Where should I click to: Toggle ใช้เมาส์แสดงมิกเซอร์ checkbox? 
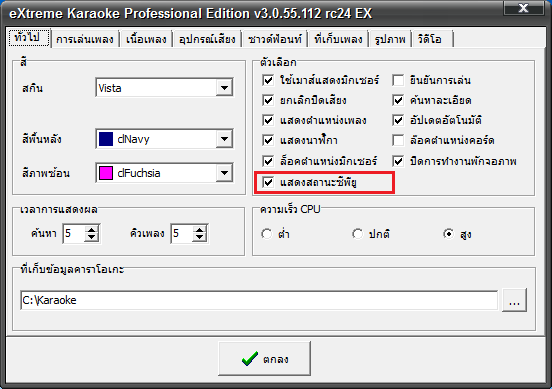[x=268, y=80]
